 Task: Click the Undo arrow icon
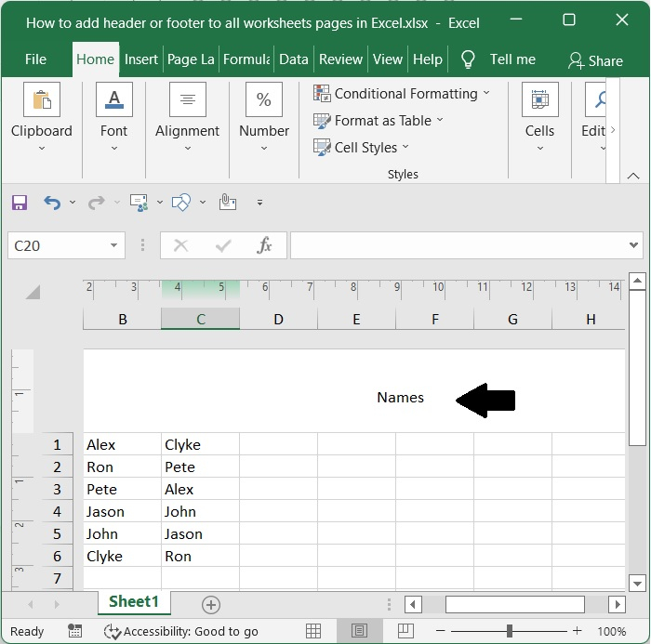coord(52,202)
